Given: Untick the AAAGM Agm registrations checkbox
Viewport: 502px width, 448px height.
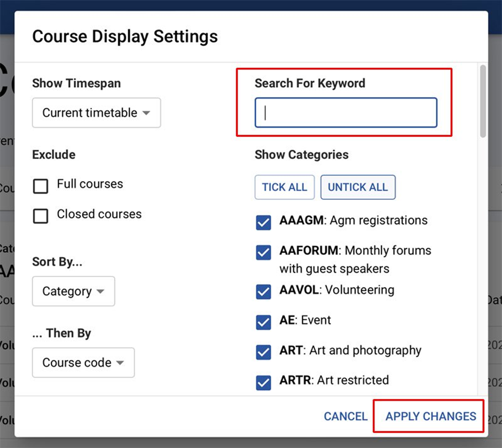Looking at the screenshot, I should pyautogui.click(x=263, y=223).
